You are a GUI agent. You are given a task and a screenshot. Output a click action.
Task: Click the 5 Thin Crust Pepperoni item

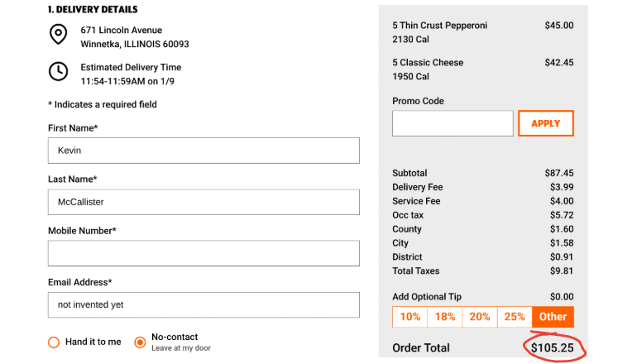pos(439,26)
